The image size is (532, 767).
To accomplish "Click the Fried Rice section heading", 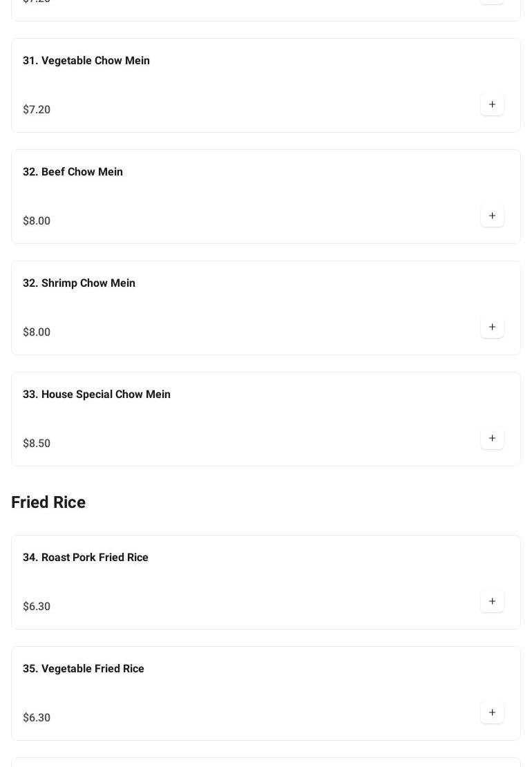I will click(x=48, y=502).
